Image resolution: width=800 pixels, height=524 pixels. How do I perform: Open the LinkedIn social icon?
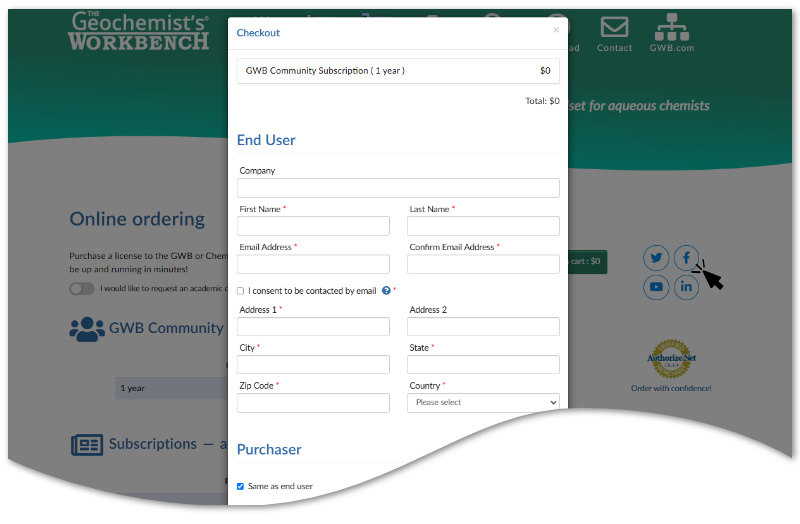[686, 287]
